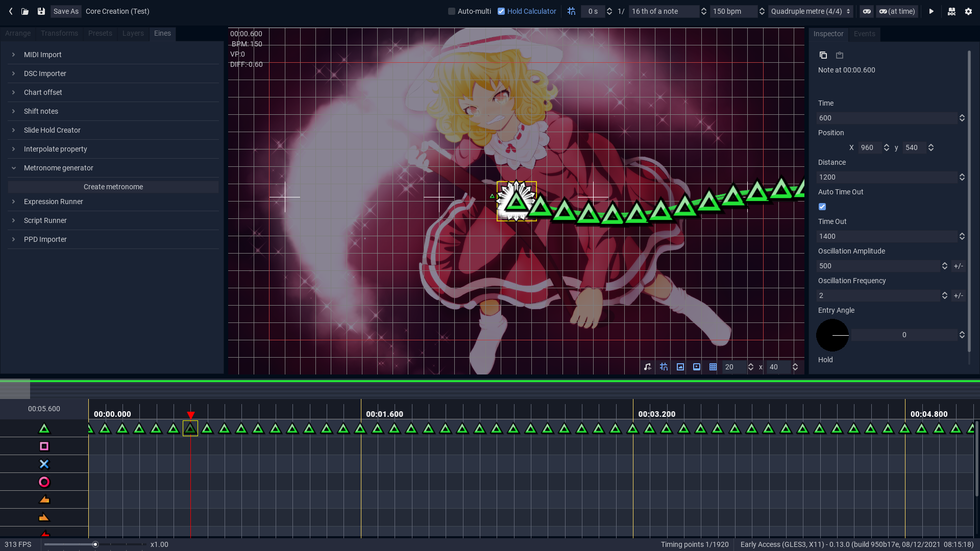This screenshot has width=980, height=551.
Task: Click the timeline overview scroll thumb
Action: point(15,389)
